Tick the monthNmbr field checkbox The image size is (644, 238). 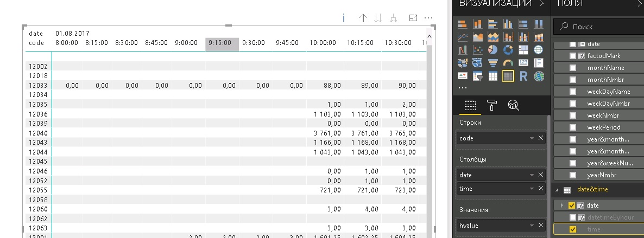pos(573,80)
